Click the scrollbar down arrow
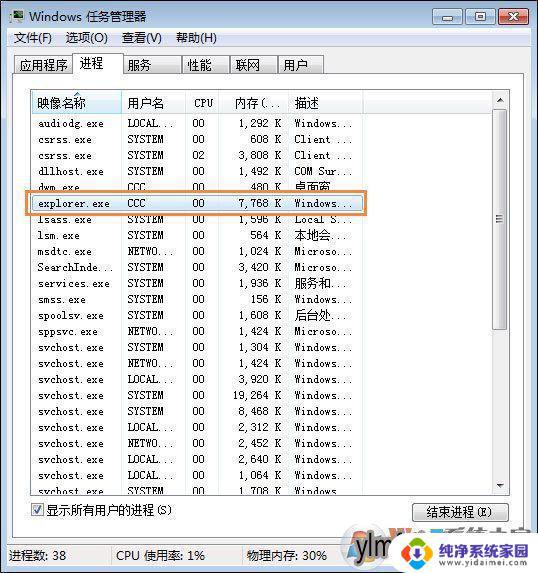The image size is (538, 573). 500,485
